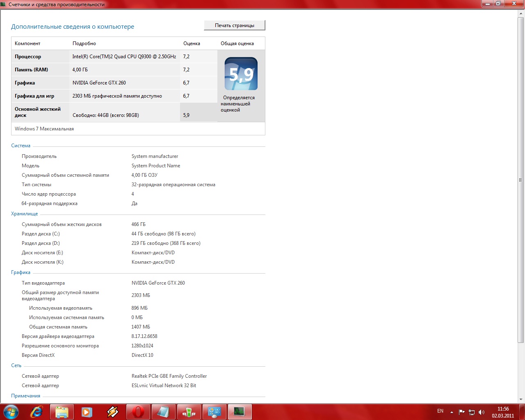Screen dimensions: 525x420
Task: Click 219 ГБ свободно (368 ГБ всего)
Action: coord(166,243)
